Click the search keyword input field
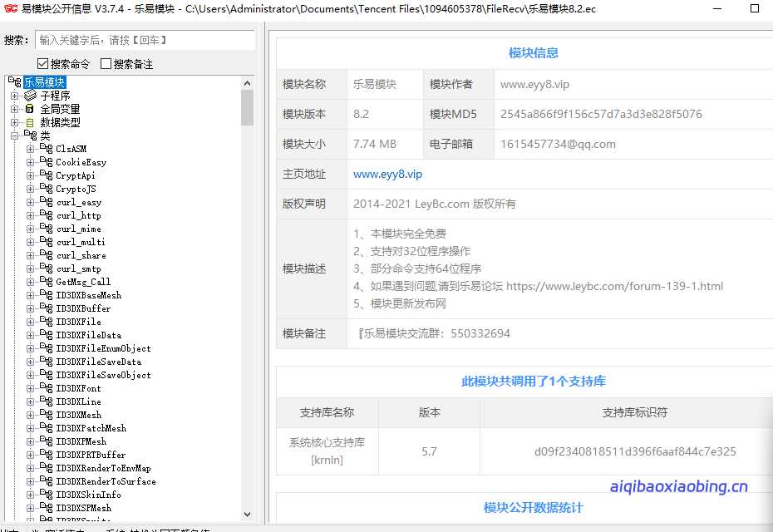 [145, 40]
